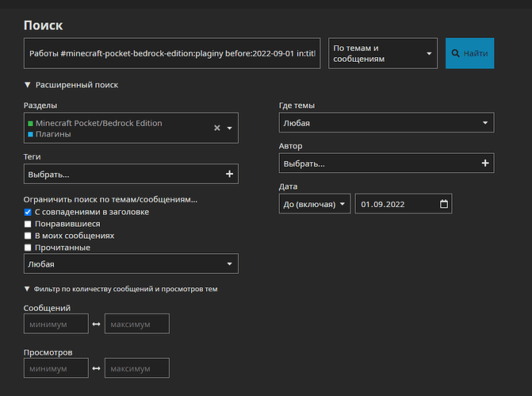Tick the Прочитанные checkbox
This screenshot has width=532, height=396.
tap(29, 248)
